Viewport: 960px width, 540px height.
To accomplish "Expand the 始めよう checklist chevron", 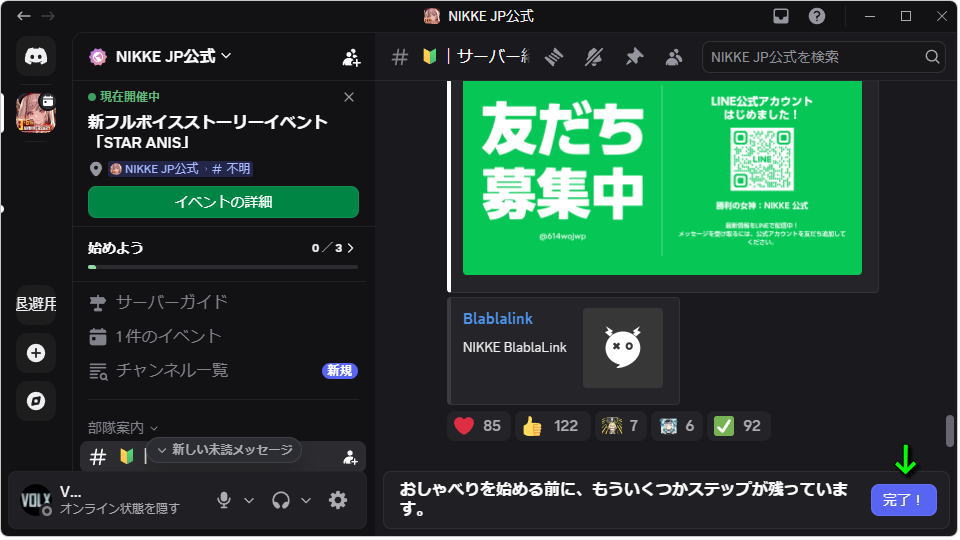I will pos(350,248).
